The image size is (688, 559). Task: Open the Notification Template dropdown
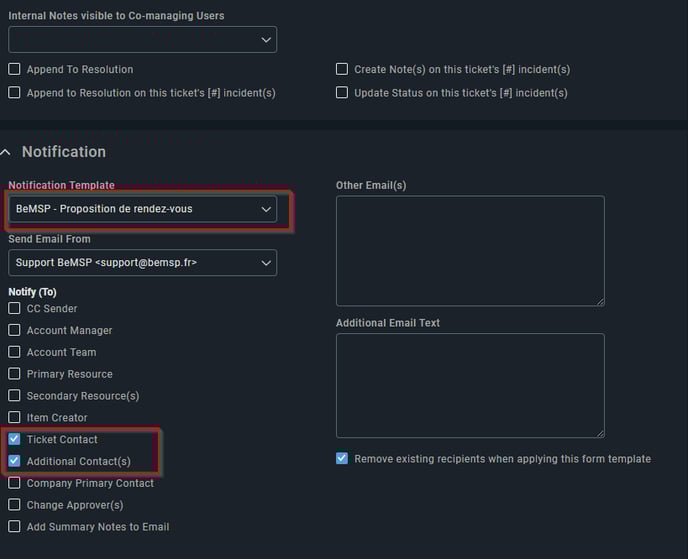click(143, 209)
